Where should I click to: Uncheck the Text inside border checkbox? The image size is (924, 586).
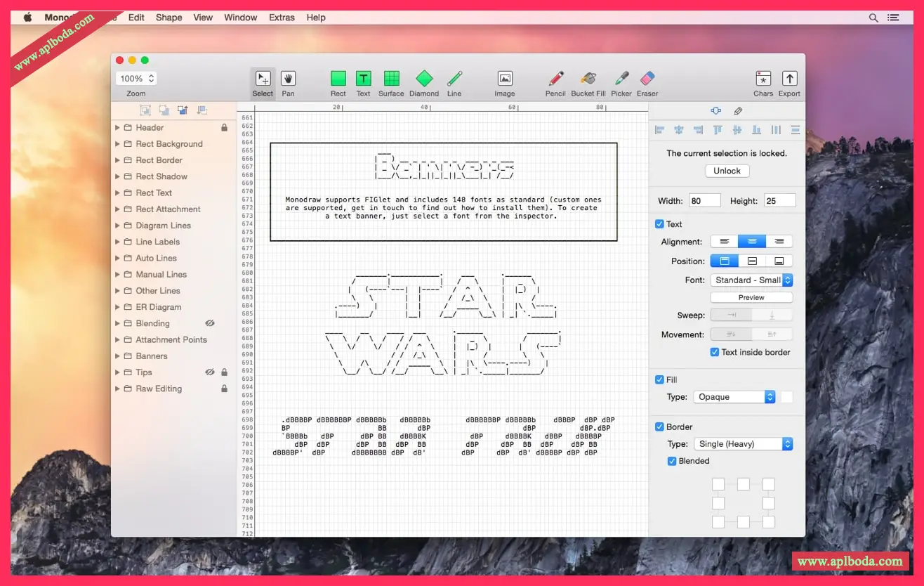click(x=715, y=352)
